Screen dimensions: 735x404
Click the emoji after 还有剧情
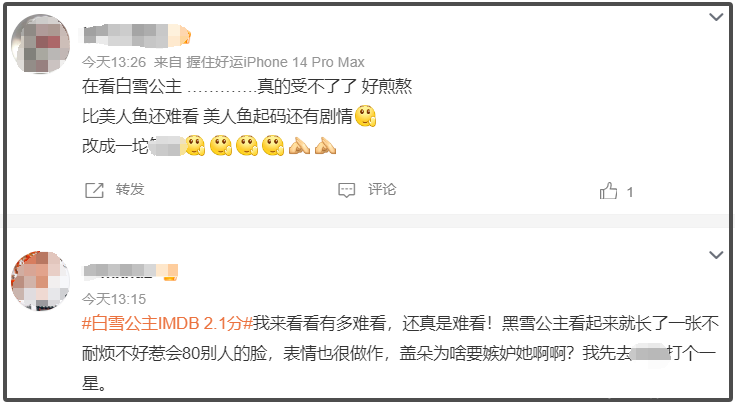pos(366,116)
